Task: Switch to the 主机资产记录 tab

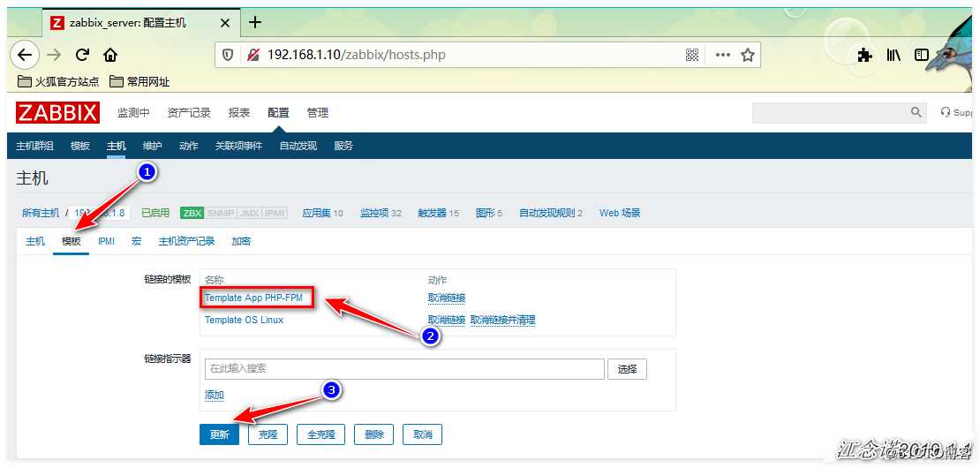Action: pyautogui.click(x=186, y=241)
